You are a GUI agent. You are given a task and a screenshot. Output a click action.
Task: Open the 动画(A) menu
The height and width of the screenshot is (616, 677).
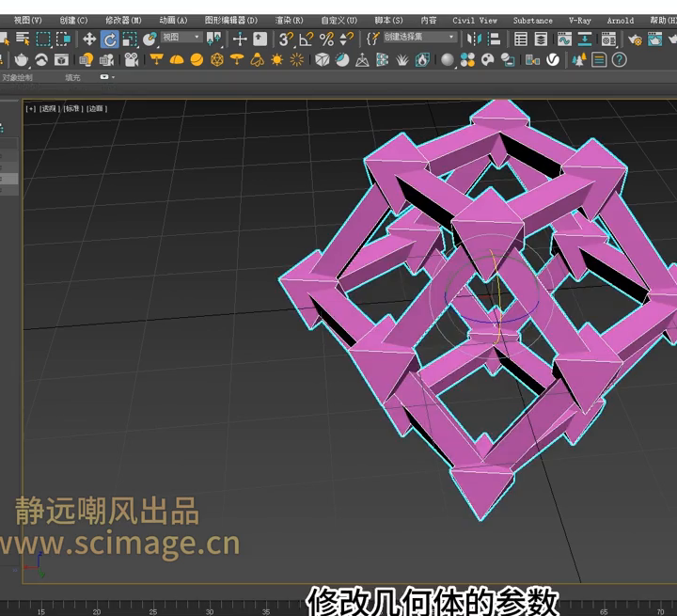pyautogui.click(x=173, y=21)
